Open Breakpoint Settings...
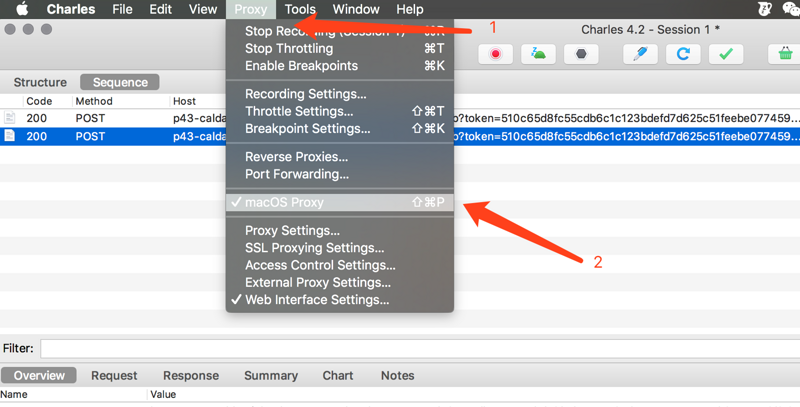The image size is (800, 407). (340, 129)
